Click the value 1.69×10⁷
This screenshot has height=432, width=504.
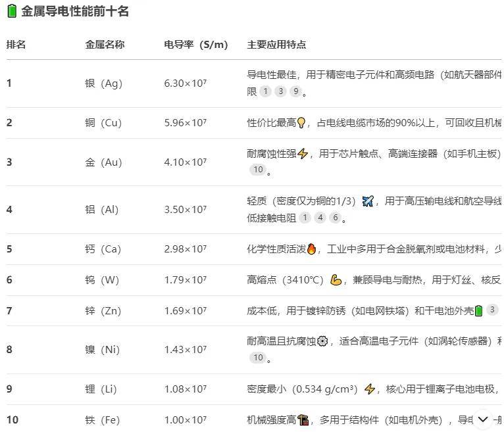[186, 311]
